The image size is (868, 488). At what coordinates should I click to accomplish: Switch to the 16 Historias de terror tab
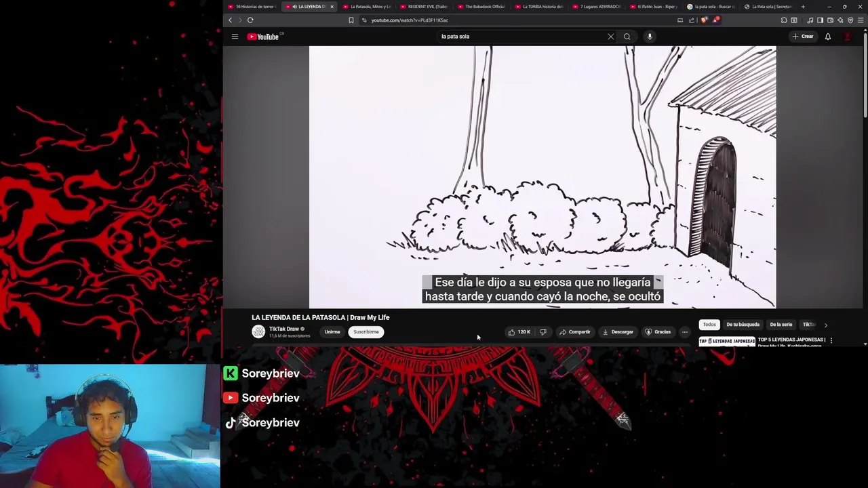[252, 7]
